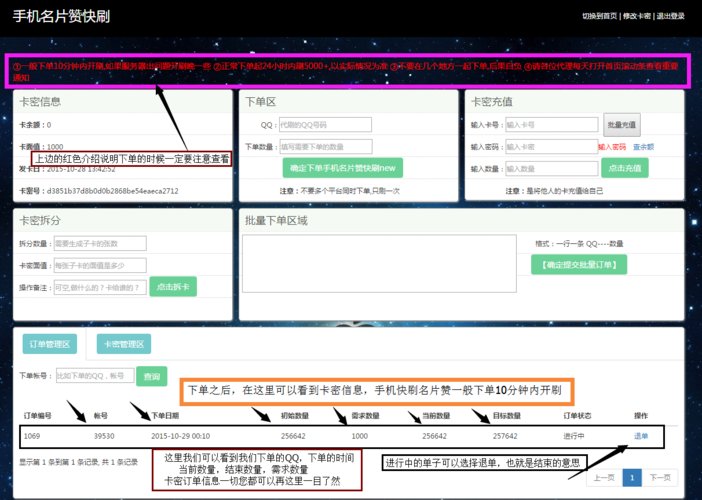Click the 拆分数量 input field
This screenshot has width=702, height=500.
(100, 244)
